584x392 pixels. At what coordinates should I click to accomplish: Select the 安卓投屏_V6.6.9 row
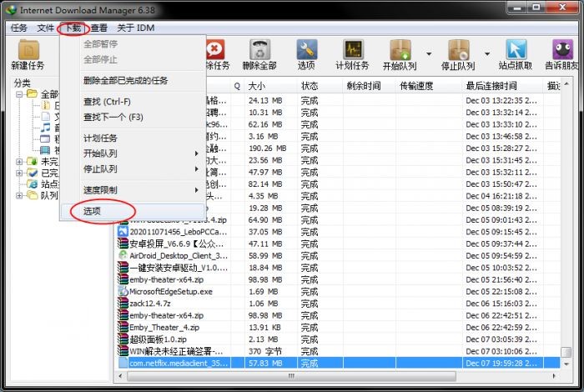(x=339, y=244)
